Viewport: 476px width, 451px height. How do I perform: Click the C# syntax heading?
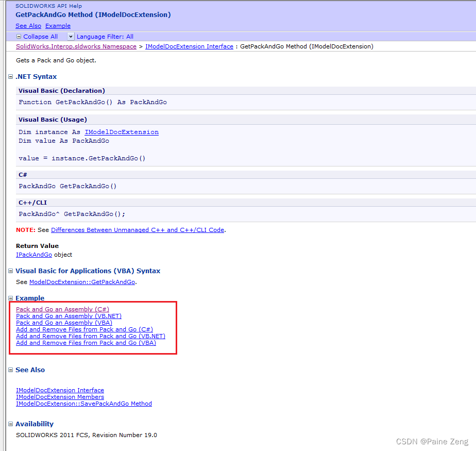click(x=23, y=175)
